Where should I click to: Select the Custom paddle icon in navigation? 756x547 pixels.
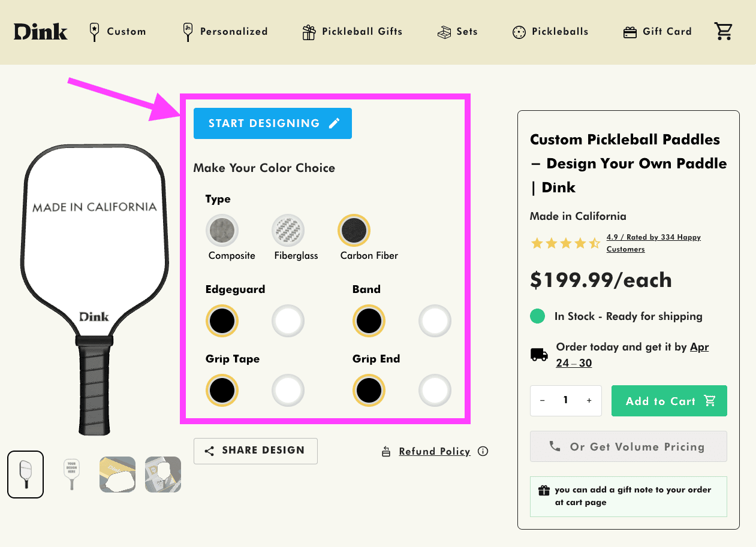coord(94,31)
